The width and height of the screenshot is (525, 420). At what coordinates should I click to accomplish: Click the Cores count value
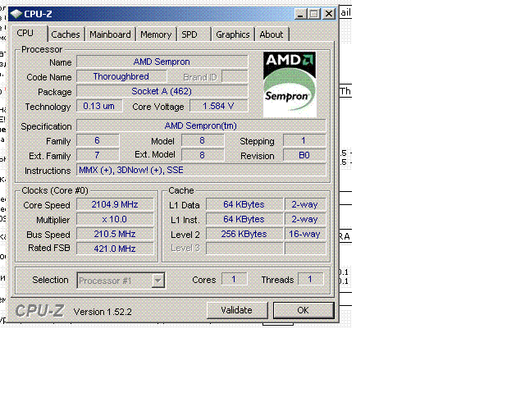click(234, 279)
